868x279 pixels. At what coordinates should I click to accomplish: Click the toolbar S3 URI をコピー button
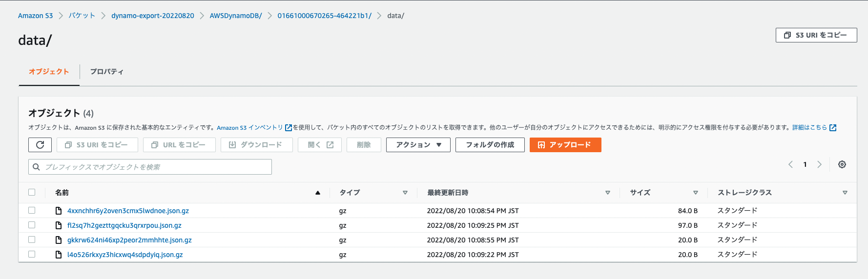pos(97,145)
